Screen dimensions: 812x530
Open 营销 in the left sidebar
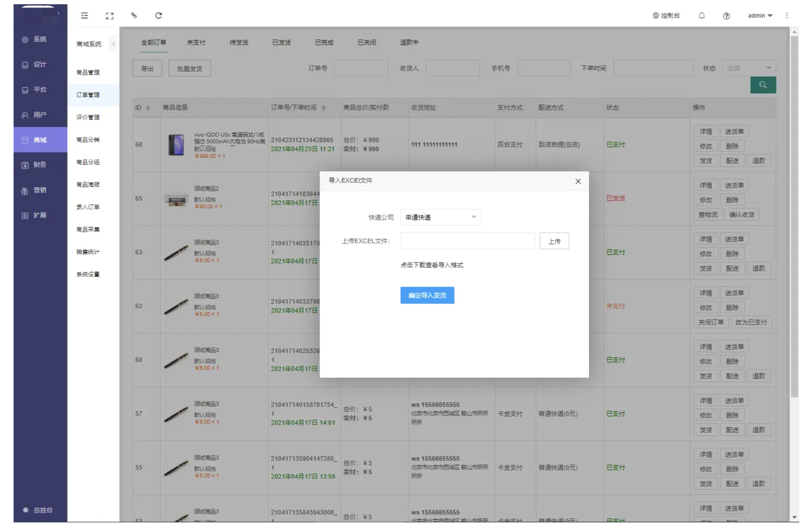coord(40,190)
